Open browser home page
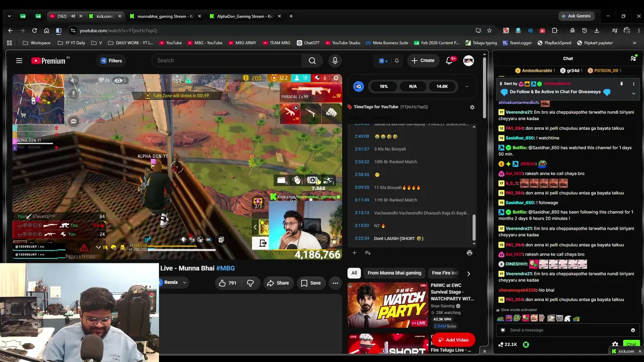The height and width of the screenshot is (362, 644). [x=46, y=31]
